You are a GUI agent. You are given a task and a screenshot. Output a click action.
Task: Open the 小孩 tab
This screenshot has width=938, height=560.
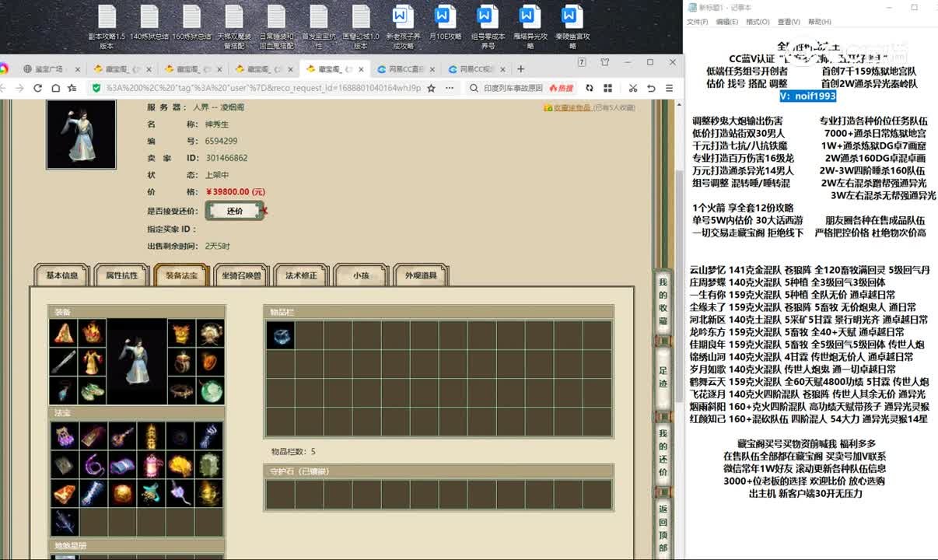point(361,275)
